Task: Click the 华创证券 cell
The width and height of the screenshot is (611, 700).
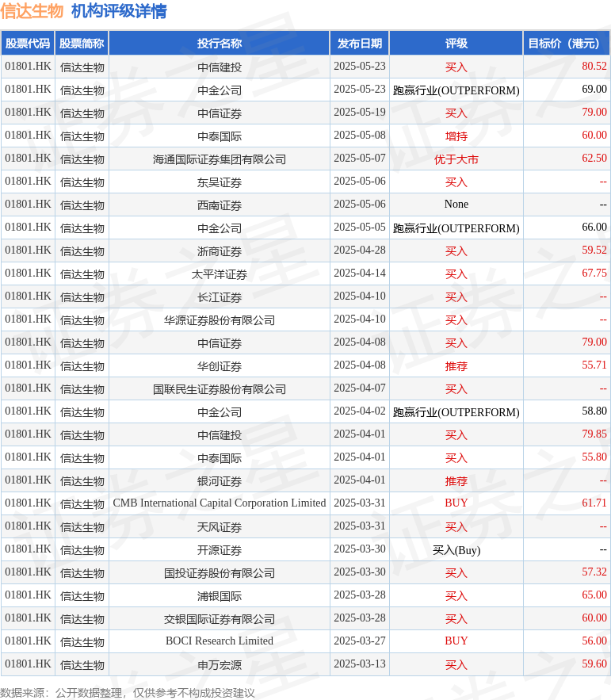Action: [x=220, y=366]
